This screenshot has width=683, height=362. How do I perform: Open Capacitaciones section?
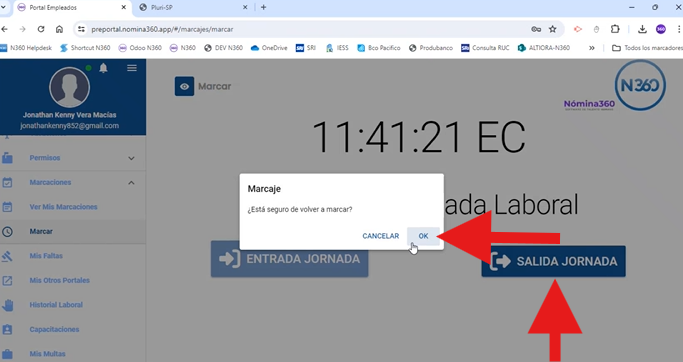click(x=54, y=329)
